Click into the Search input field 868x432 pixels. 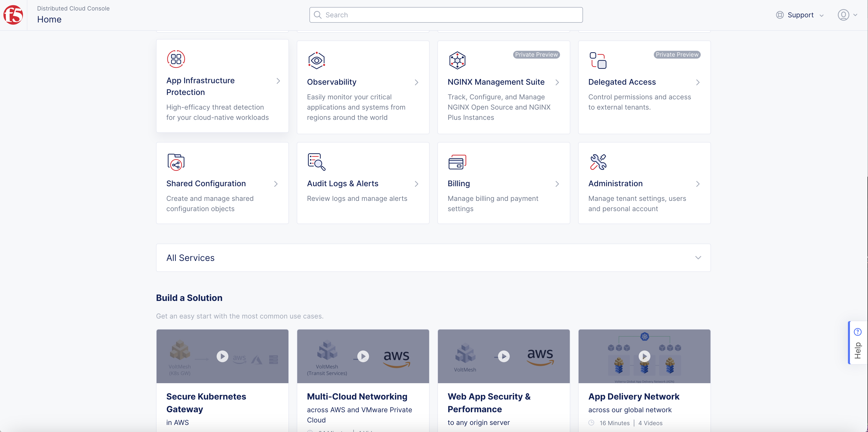tap(446, 15)
